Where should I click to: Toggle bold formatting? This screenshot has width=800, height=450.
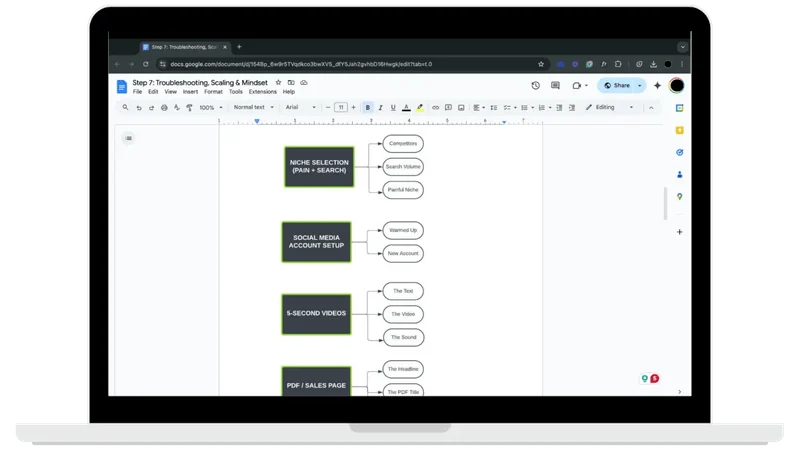coord(367,108)
